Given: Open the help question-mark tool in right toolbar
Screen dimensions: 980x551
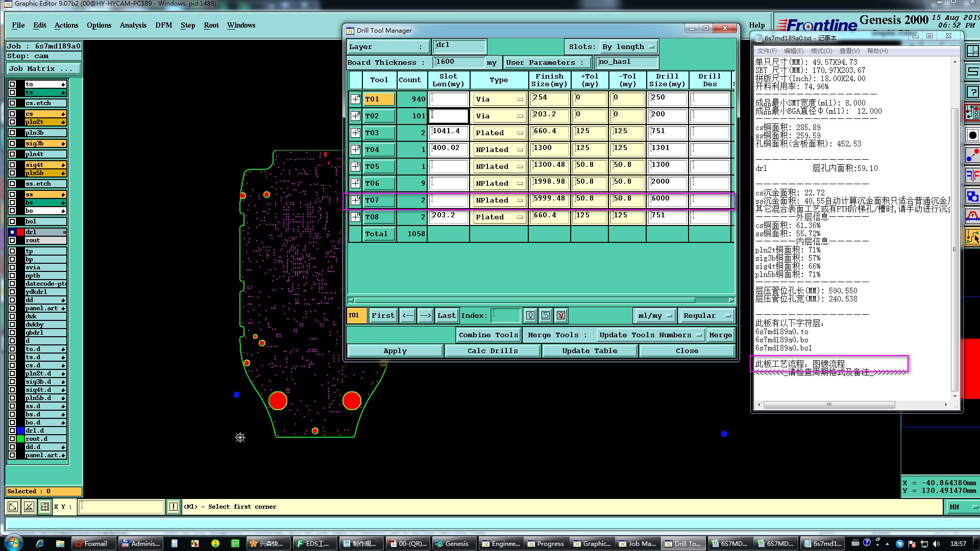Looking at the screenshot, I should [x=973, y=92].
